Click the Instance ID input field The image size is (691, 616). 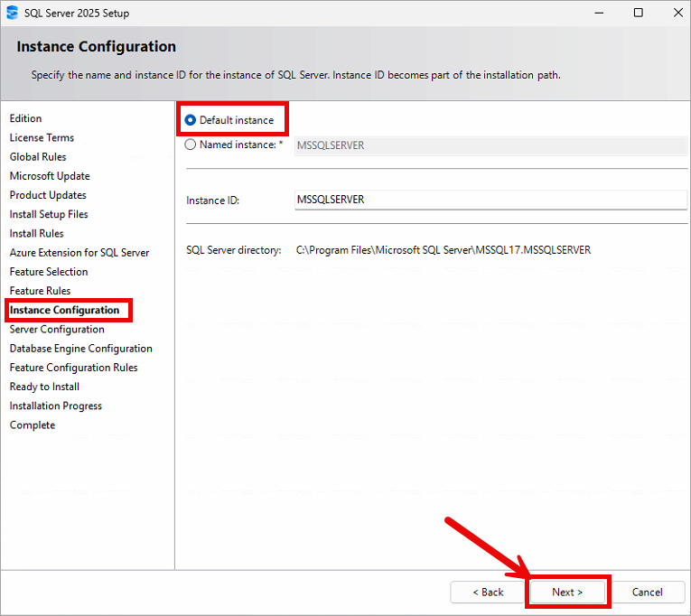[490, 200]
